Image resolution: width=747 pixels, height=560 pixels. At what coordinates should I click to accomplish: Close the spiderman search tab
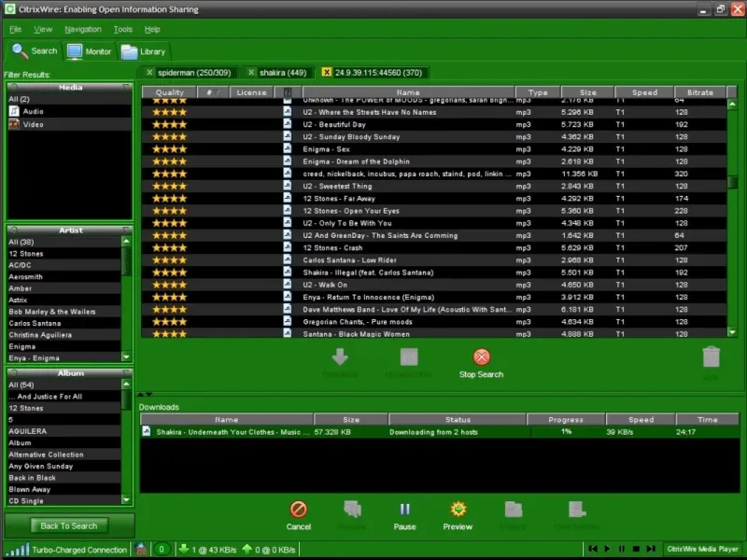pyautogui.click(x=149, y=73)
